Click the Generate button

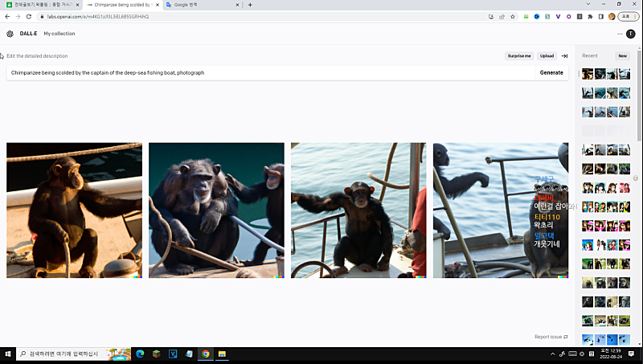[551, 72]
